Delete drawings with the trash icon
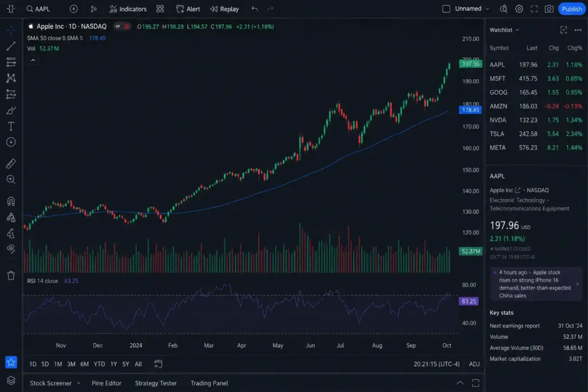The height and width of the screenshot is (392, 588). (x=11, y=275)
